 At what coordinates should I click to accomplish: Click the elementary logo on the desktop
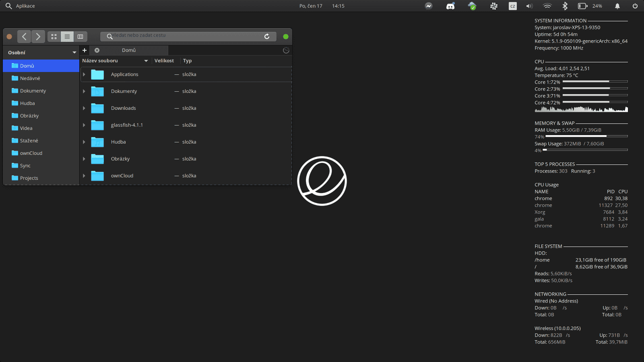tap(322, 181)
